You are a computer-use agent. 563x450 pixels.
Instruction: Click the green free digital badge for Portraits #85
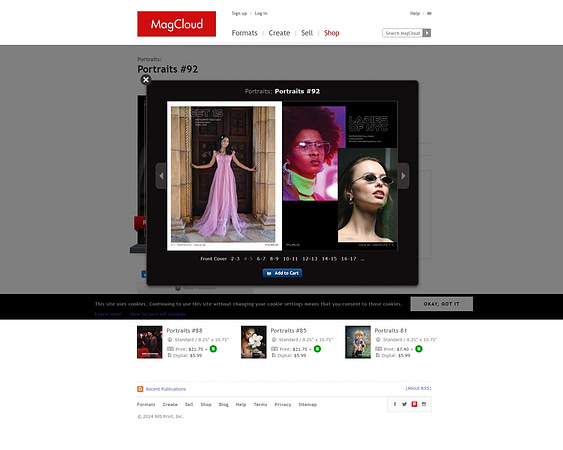[x=317, y=349]
